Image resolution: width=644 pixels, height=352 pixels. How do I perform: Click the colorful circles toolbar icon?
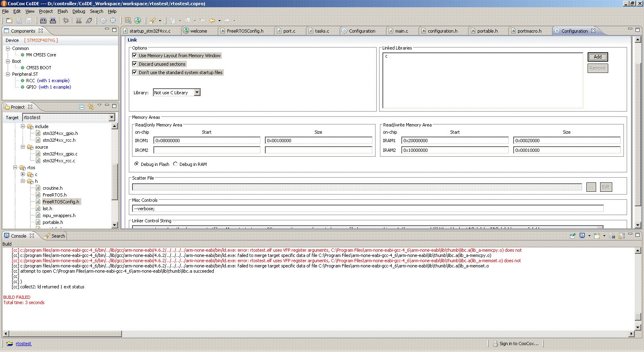tap(138, 21)
